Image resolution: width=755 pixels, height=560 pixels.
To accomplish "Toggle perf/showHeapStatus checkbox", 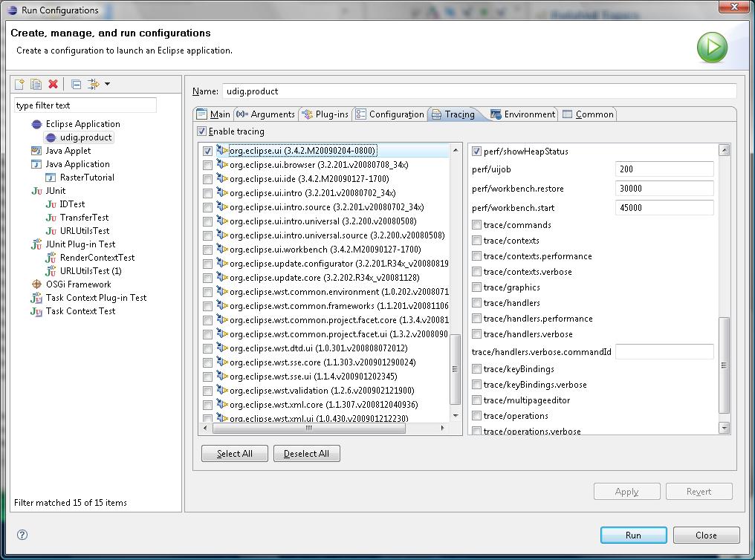I will (476, 152).
